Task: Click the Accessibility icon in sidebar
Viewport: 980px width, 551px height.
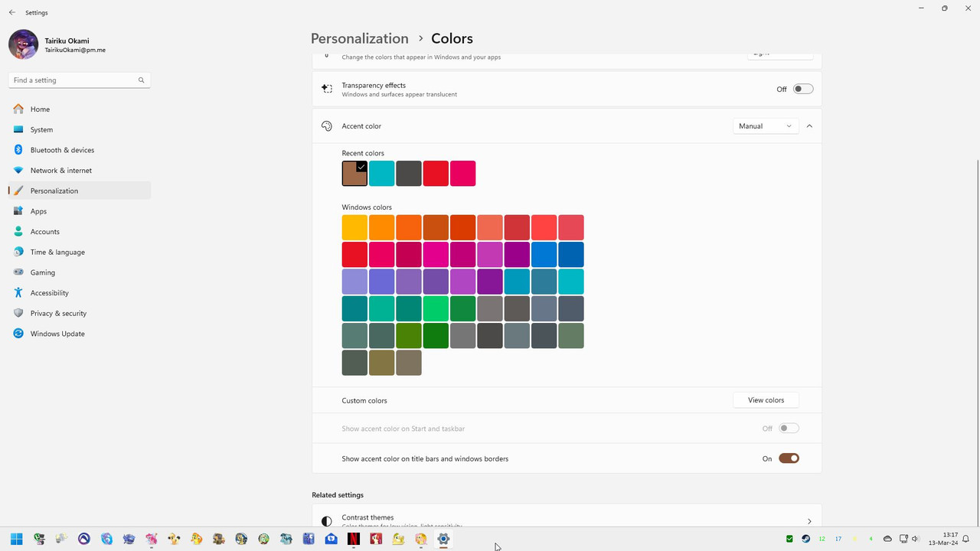Action: 18,292
